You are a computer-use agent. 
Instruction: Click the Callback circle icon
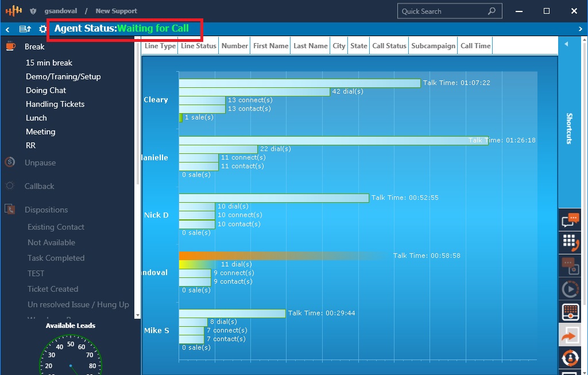pyautogui.click(x=10, y=185)
